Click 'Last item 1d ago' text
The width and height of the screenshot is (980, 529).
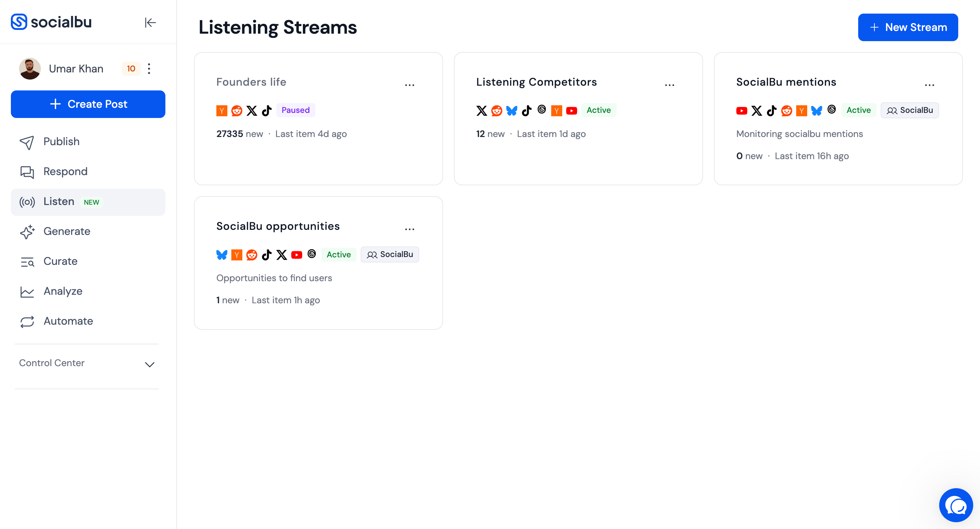(551, 134)
